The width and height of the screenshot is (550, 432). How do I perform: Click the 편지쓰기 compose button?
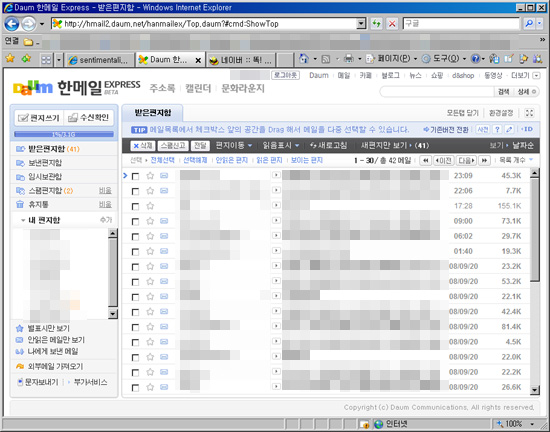tap(39, 118)
